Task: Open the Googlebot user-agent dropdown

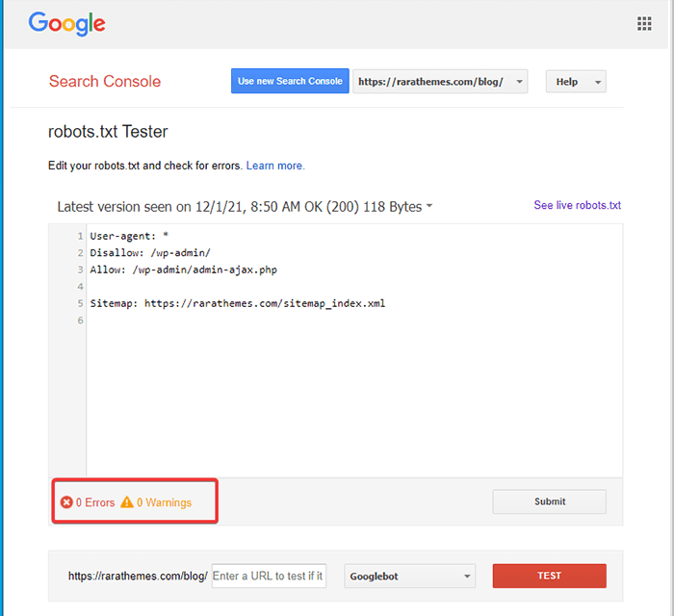Action: [x=410, y=577]
